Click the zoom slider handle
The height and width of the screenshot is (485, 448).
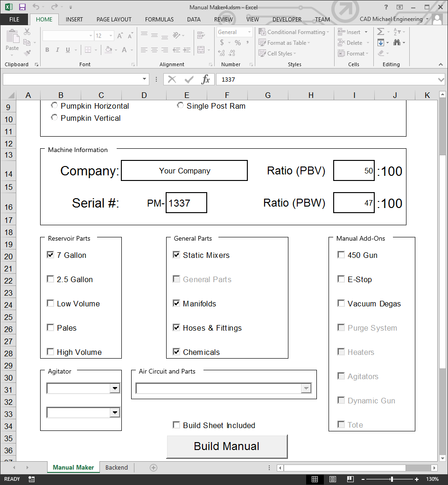(x=392, y=479)
